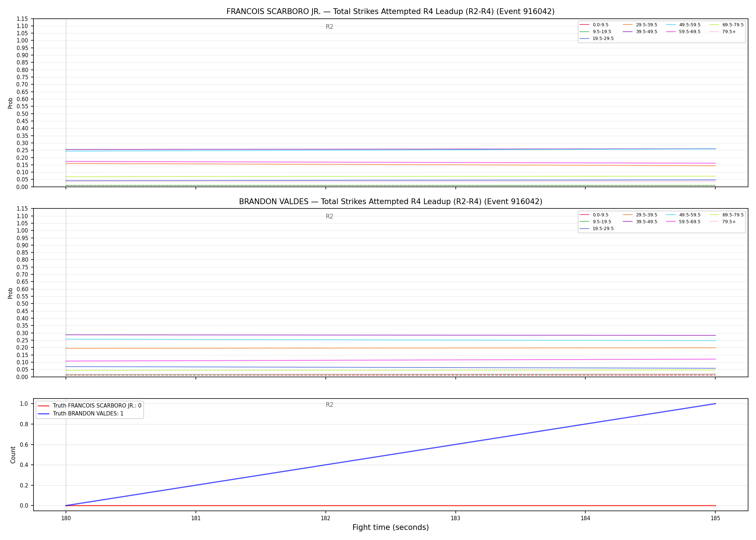This screenshot has width=756, height=540.
Task: Click the '0.2' tick on Count axis
Action: click(24, 485)
